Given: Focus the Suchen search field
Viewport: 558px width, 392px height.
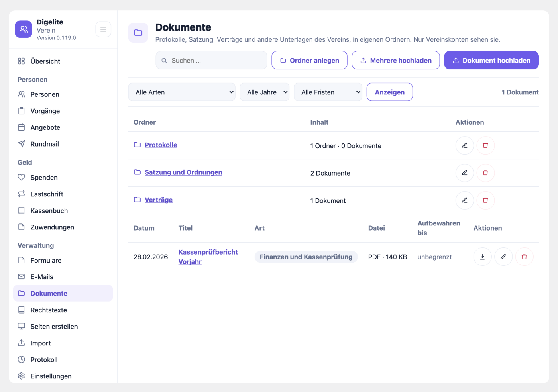Looking at the screenshot, I should [211, 60].
